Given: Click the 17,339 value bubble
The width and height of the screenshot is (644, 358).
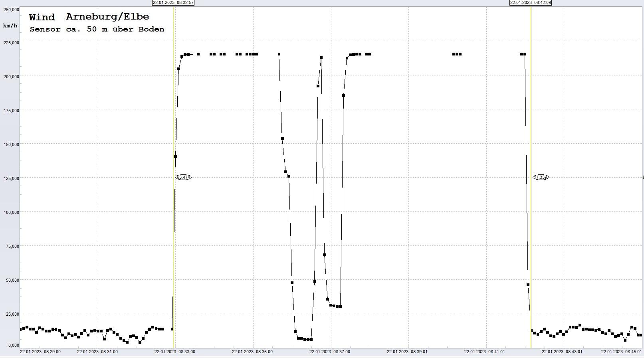Looking at the screenshot, I should (541, 177).
